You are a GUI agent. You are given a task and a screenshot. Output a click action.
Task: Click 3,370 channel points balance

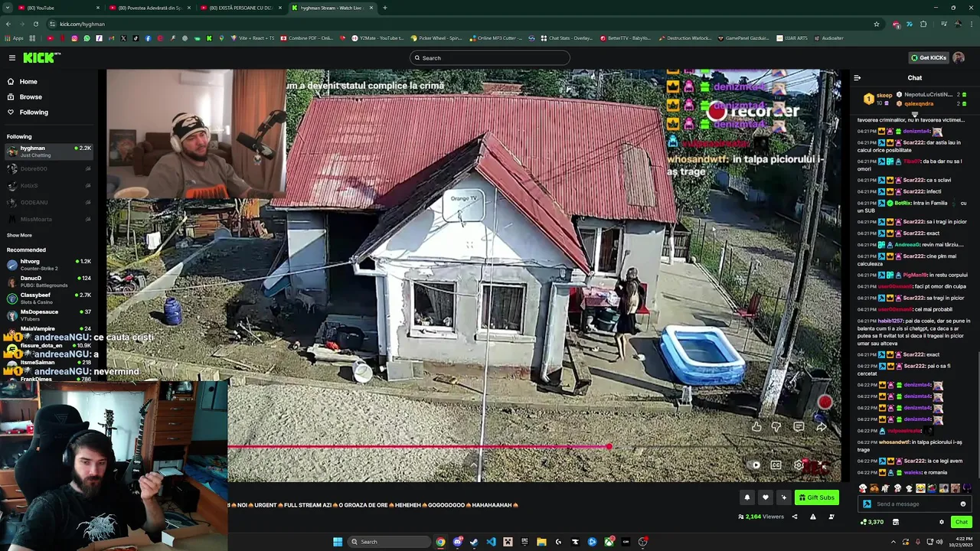872,522
